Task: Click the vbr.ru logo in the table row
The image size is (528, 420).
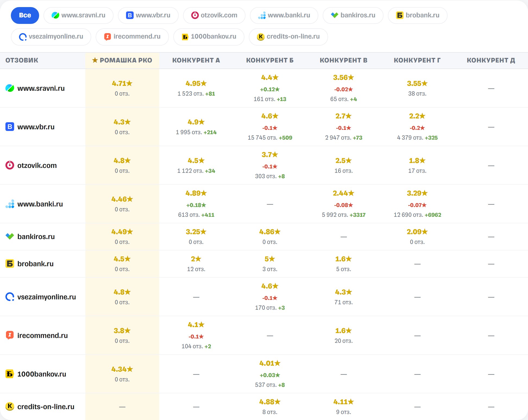Action: point(10,127)
